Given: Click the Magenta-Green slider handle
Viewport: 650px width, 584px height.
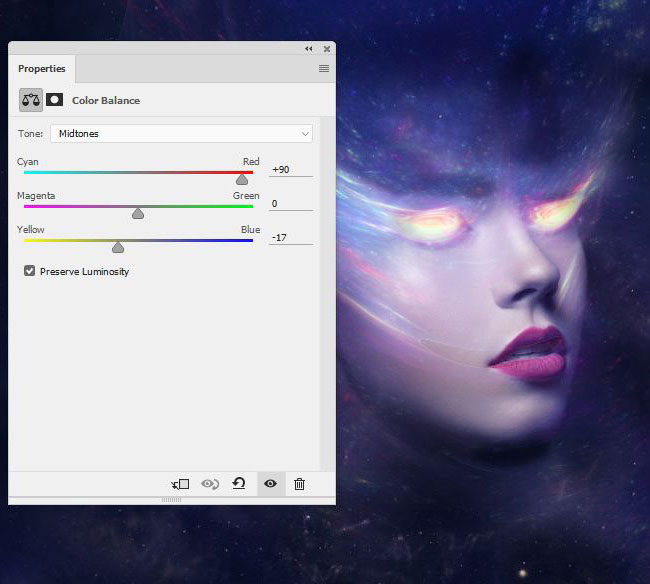Looking at the screenshot, I should [x=138, y=214].
